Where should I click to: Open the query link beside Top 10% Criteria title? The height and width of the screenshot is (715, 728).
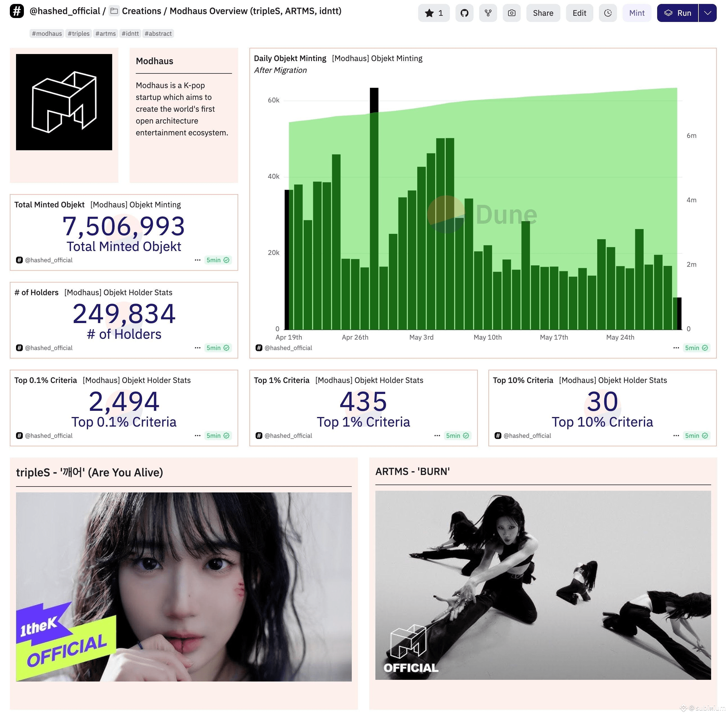(x=613, y=380)
